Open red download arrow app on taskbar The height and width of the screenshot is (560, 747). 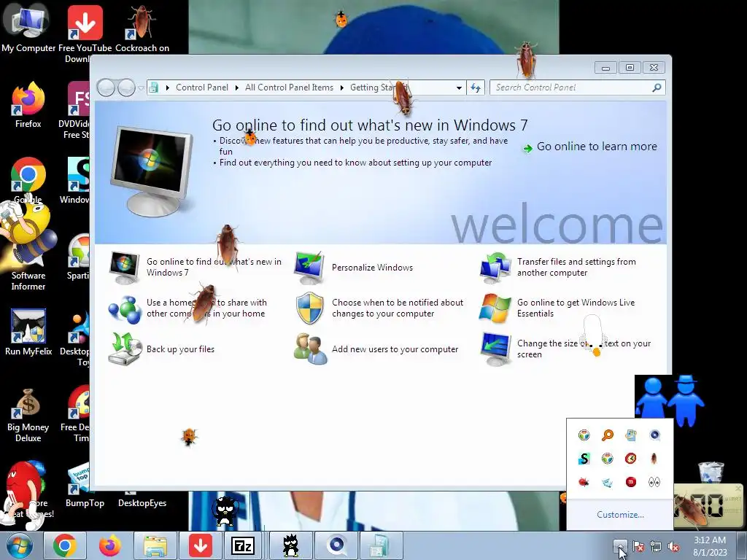(200, 545)
